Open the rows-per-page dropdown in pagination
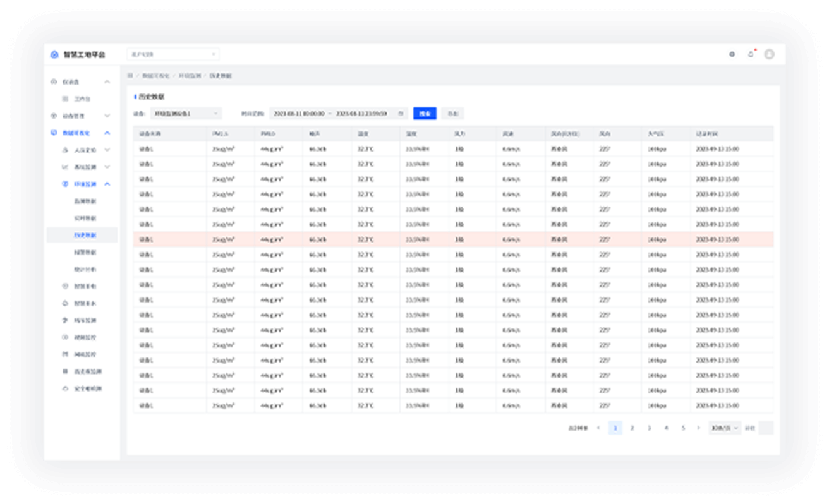829x504 pixels. click(724, 428)
